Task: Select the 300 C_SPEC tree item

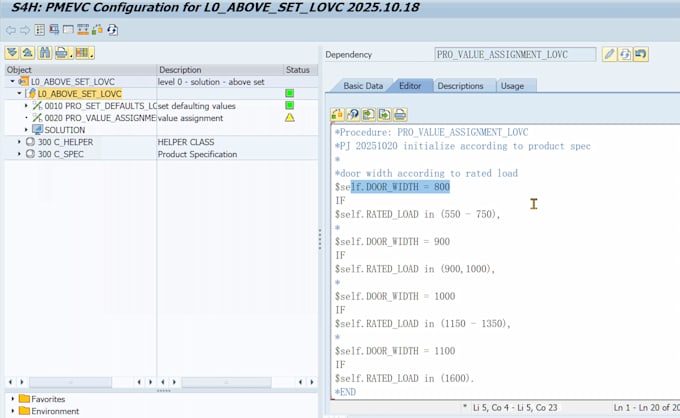Action: pos(60,154)
